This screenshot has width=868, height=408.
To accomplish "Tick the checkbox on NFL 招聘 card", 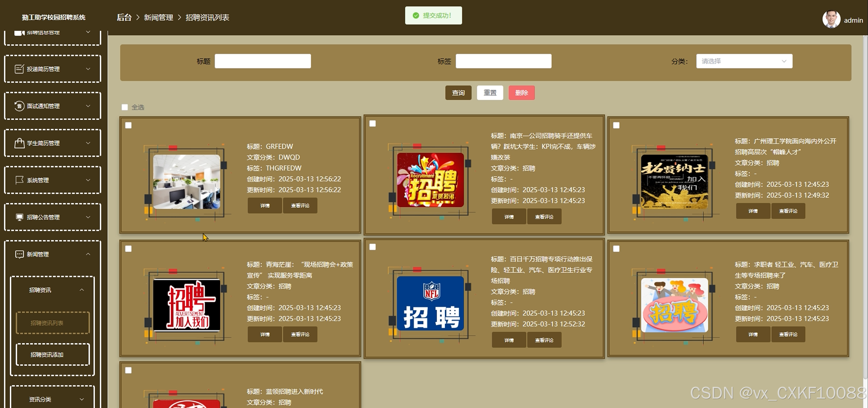I will point(372,247).
